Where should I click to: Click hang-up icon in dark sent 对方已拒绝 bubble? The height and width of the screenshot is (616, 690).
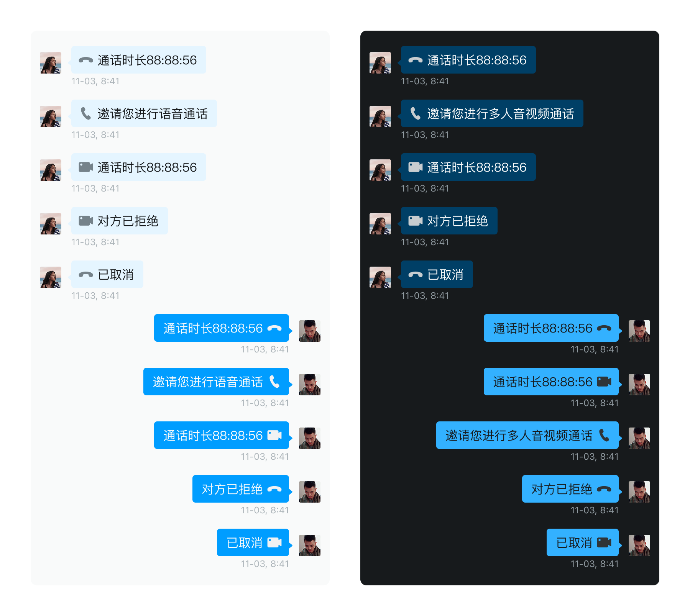pos(604,489)
